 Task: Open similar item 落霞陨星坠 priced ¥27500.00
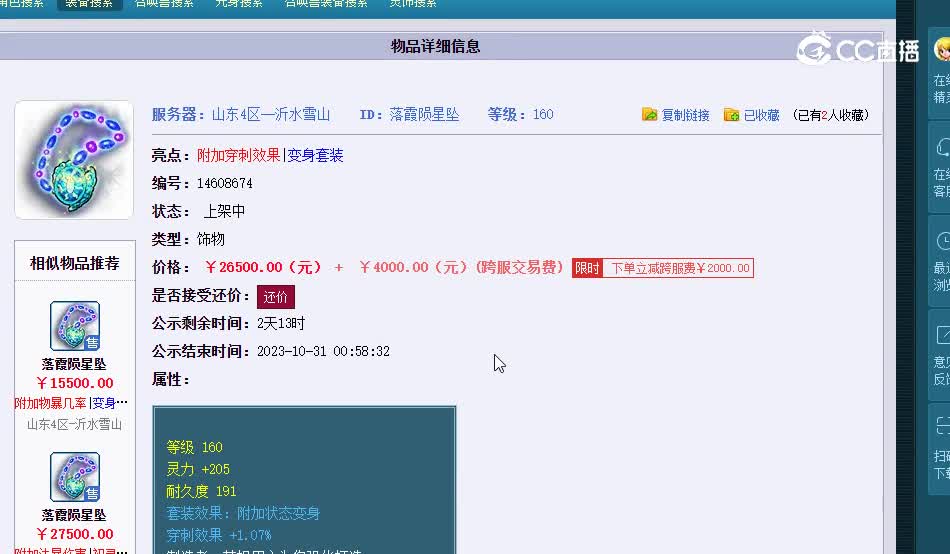pyautogui.click(x=74, y=515)
